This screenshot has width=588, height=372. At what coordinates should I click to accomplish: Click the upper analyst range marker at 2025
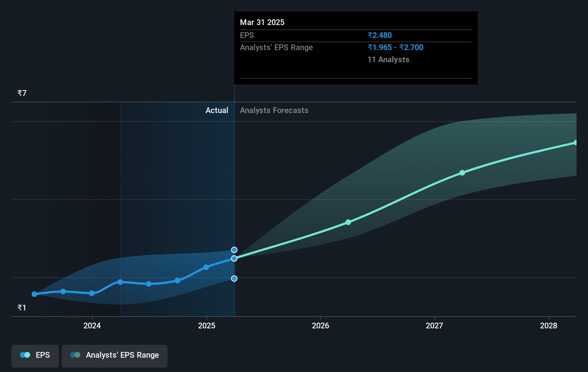[234, 250]
